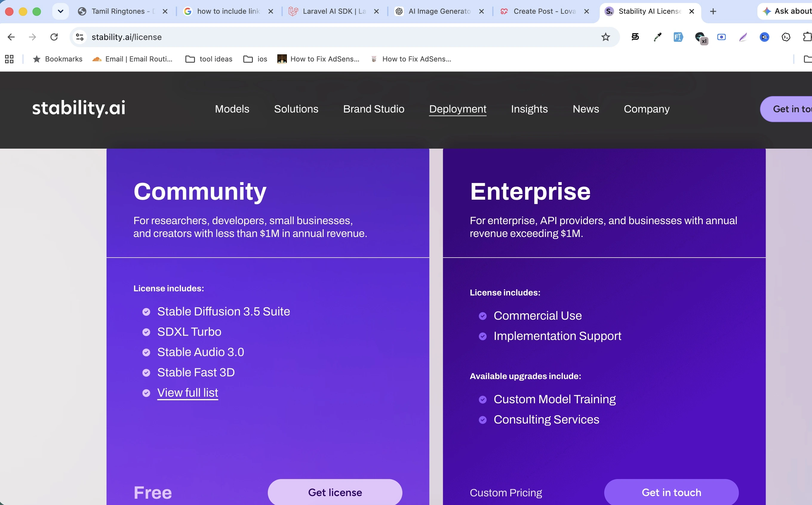Go to stability.ai home logo
The height and width of the screenshot is (505, 812).
(x=79, y=108)
